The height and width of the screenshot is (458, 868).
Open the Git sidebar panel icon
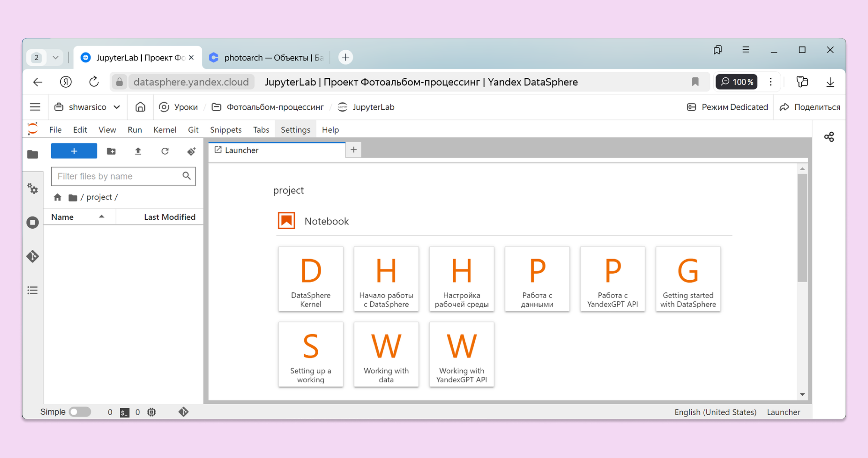pyautogui.click(x=33, y=256)
